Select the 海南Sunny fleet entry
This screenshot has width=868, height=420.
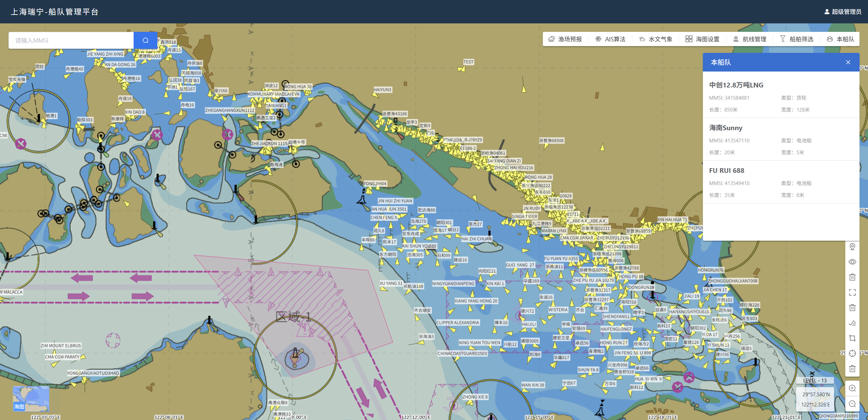(x=781, y=139)
